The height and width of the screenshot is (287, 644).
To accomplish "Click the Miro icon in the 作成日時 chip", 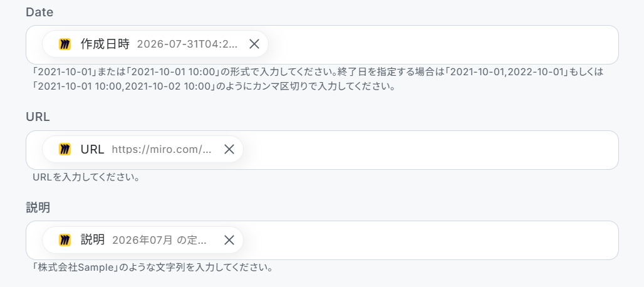I will coord(65,44).
